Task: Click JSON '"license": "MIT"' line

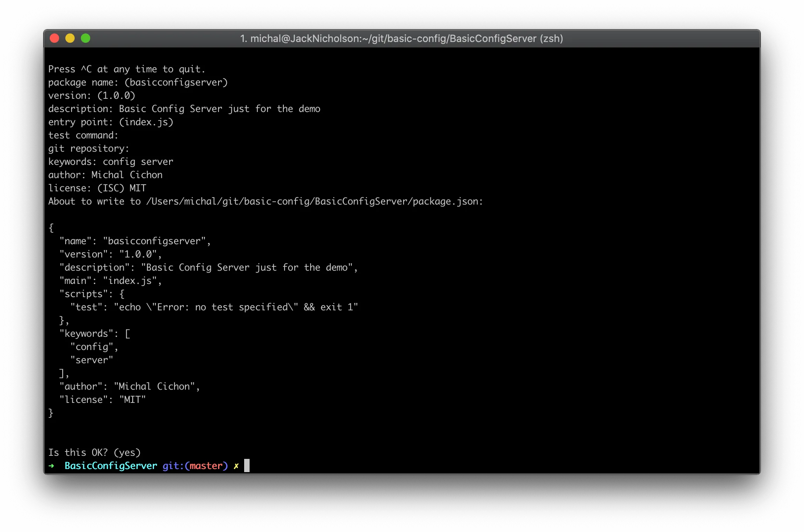Action: (x=103, y=400)
